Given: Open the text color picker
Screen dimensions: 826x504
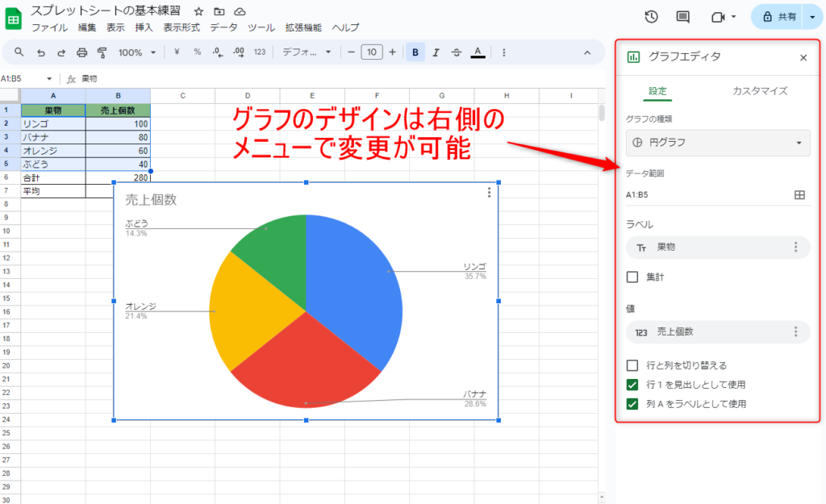Looking at the screenshot, I should pyautogui.click(x=478, y=52).
